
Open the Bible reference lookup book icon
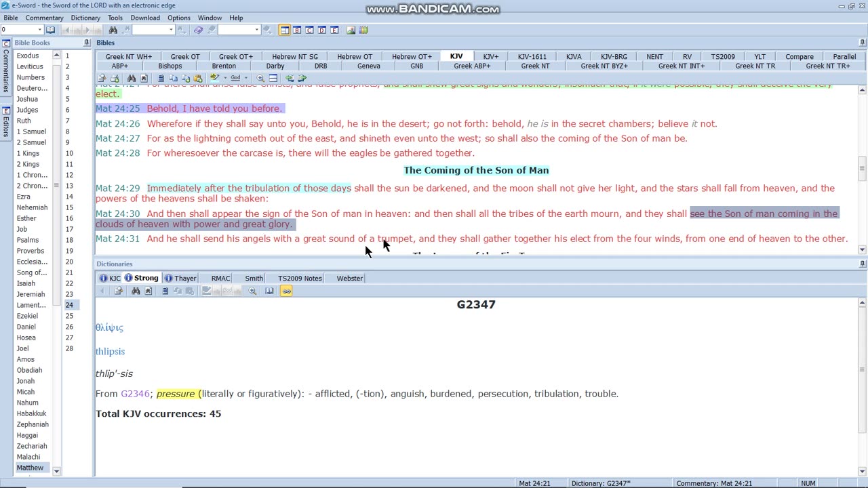(50, 30)
